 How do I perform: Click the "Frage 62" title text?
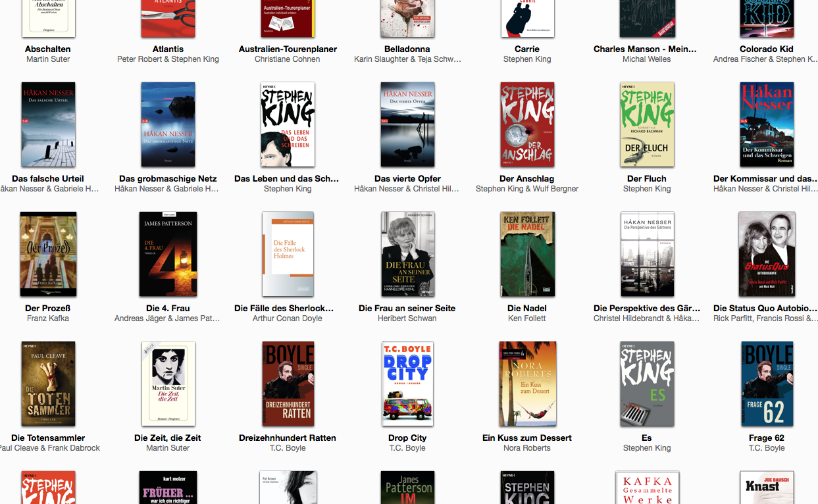pos(767,438)
